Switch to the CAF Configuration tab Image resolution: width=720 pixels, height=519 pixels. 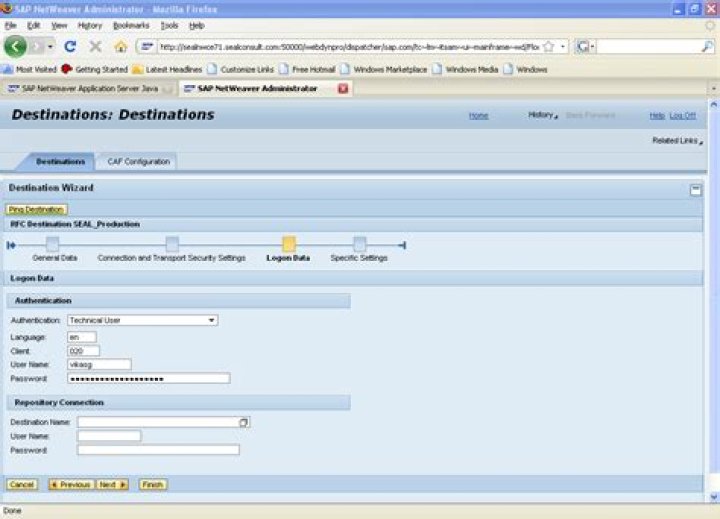138,162
